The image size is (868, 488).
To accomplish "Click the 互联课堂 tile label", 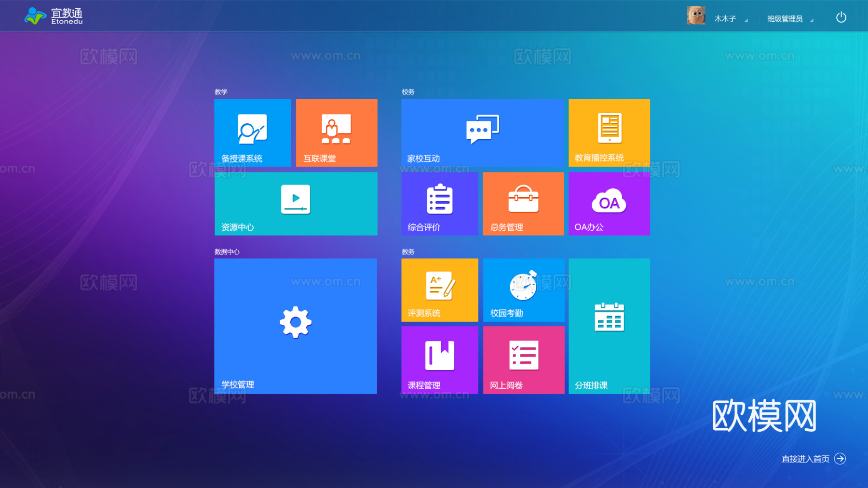I will [x=319, y=158].
